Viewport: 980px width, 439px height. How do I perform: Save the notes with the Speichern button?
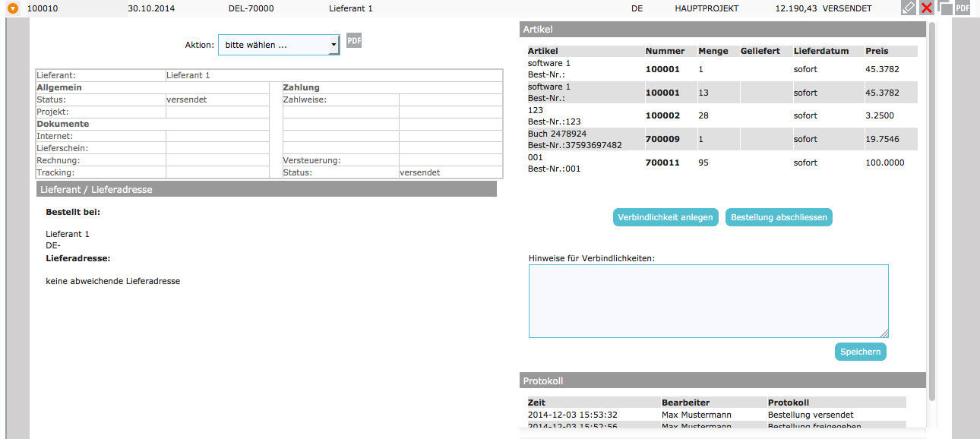click(860, 352)
